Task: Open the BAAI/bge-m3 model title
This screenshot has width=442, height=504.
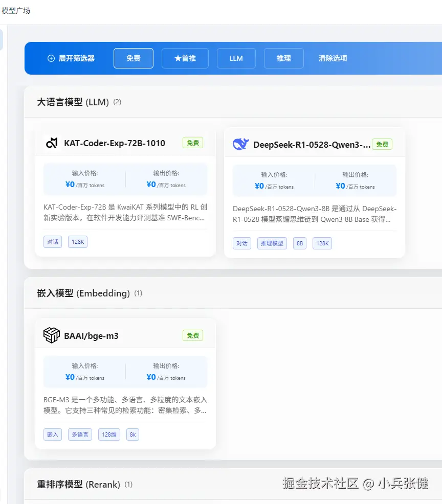Action: [x=92, y=336]
